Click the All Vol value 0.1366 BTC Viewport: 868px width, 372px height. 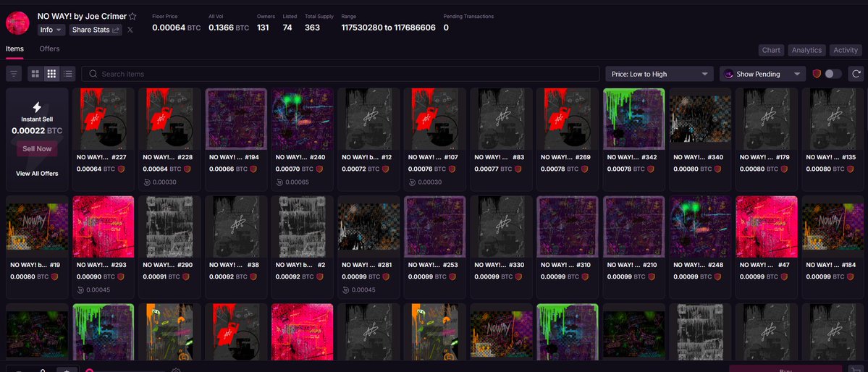point(229,28)
